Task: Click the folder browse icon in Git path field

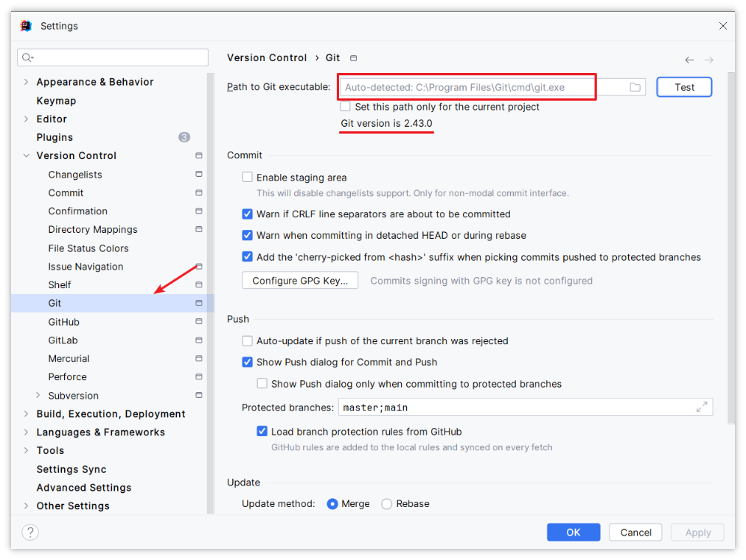Action: pos(635,87)
